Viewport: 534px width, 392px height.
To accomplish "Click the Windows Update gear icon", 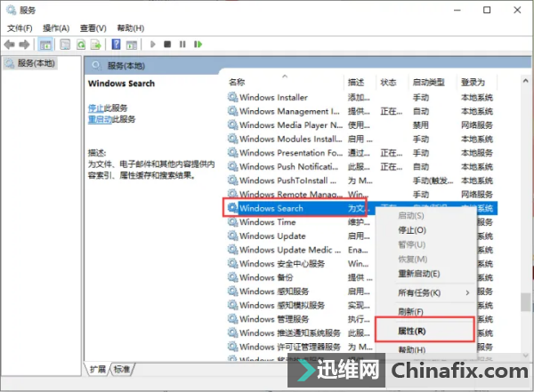I will tap(232, 236).
